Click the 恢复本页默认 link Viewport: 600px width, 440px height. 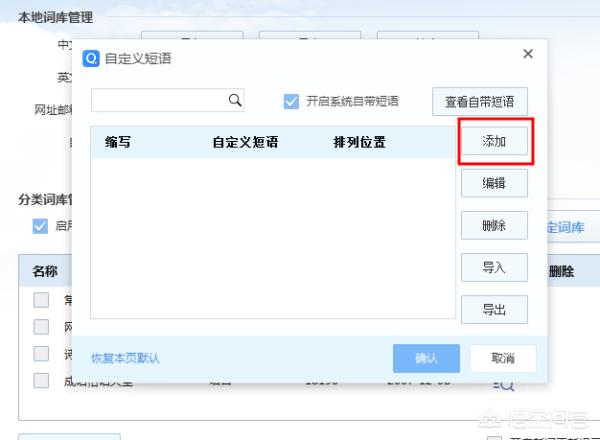coord(125,358)
